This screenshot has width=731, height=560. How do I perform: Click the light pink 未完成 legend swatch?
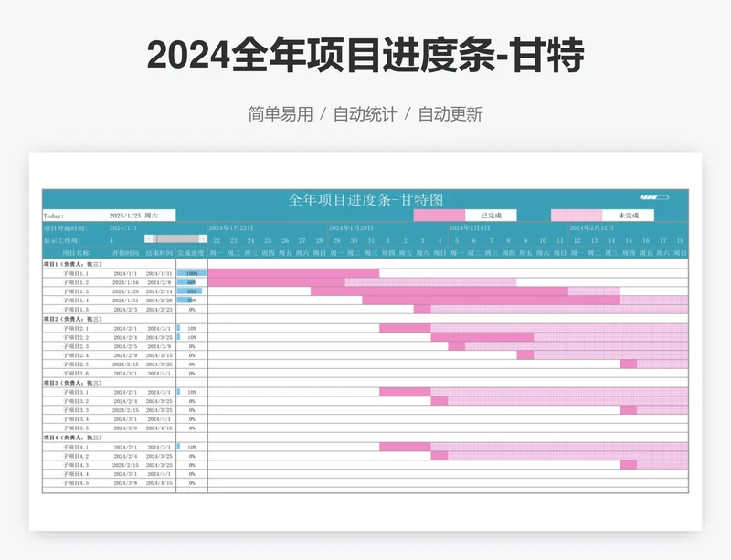[577, 216]
